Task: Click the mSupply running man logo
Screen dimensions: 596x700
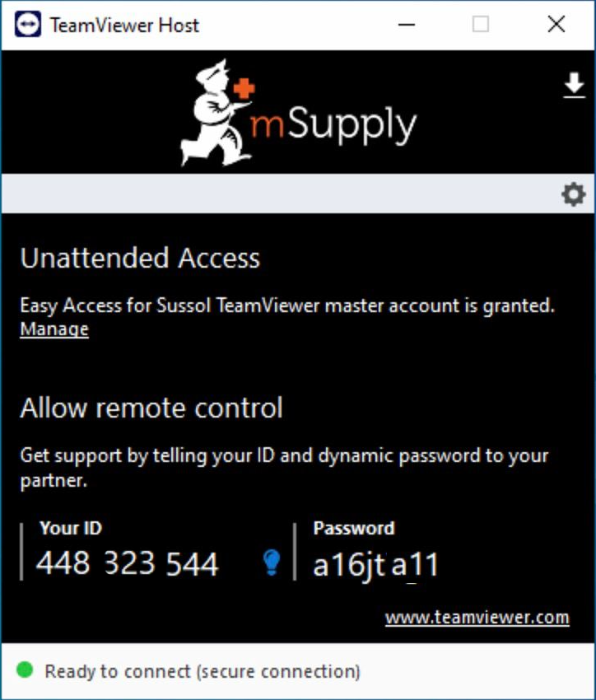Action: tap(217, 113)
